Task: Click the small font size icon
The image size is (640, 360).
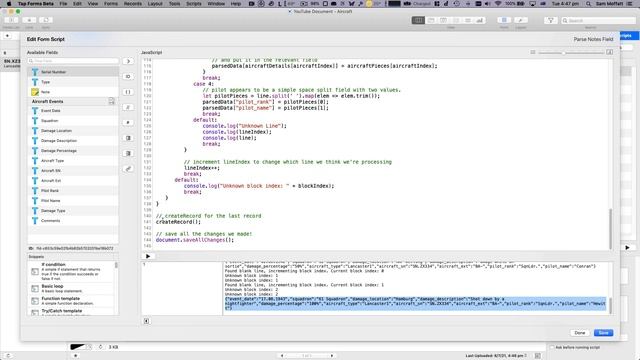Action: click(533, 52)
